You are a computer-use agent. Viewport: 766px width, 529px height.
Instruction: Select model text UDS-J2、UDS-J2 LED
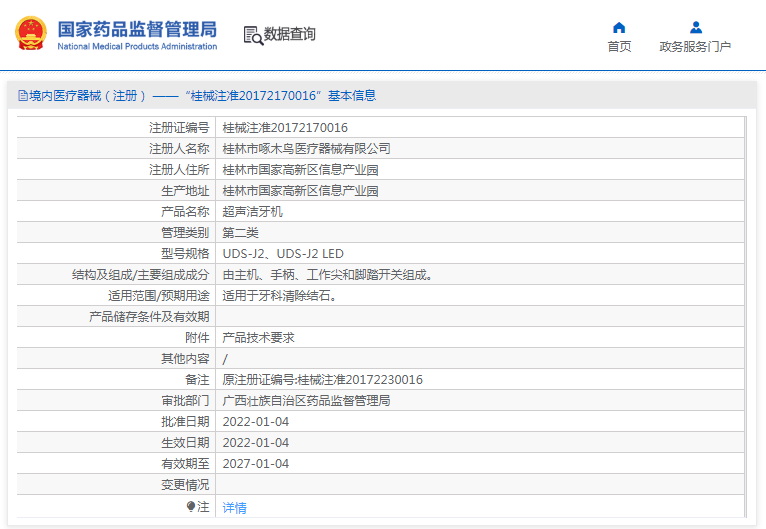click(283, 254)
